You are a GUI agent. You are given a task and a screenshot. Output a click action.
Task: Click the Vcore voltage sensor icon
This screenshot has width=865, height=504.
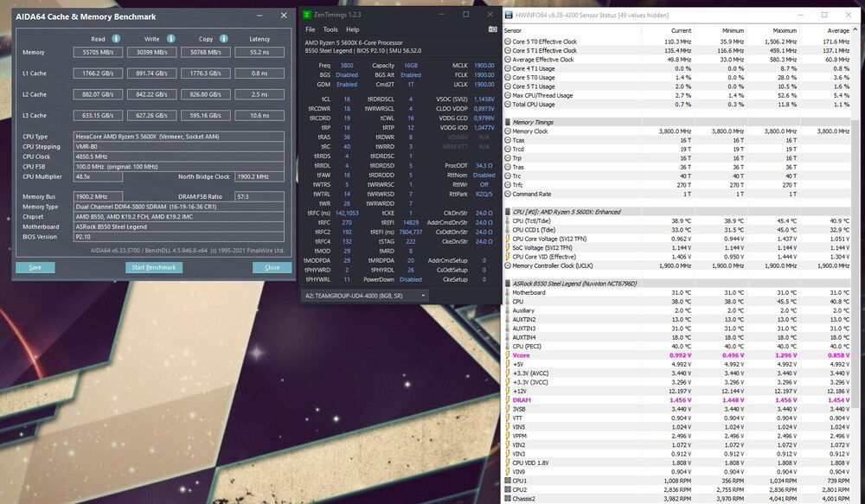(508, 355)
